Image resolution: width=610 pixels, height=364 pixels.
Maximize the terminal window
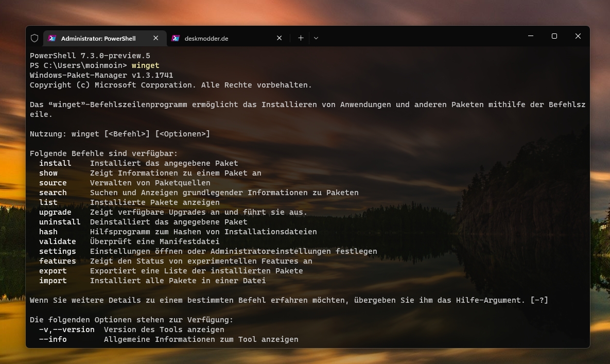[554, 36]
